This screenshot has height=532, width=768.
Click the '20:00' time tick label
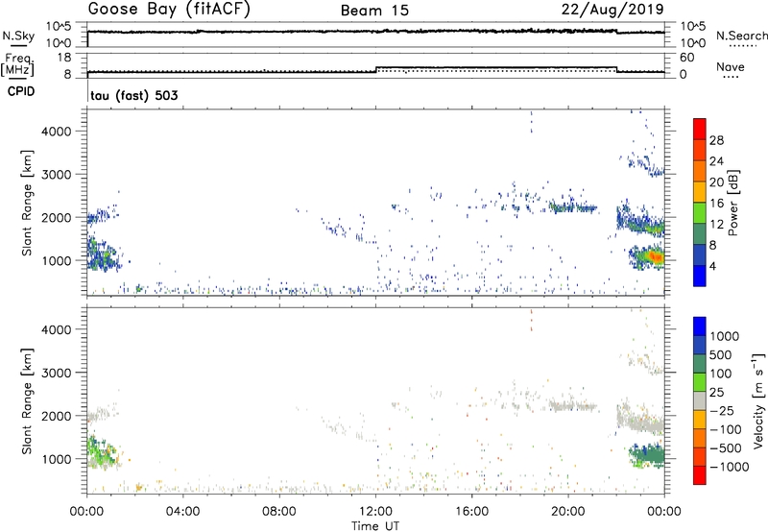pos(567,512)
